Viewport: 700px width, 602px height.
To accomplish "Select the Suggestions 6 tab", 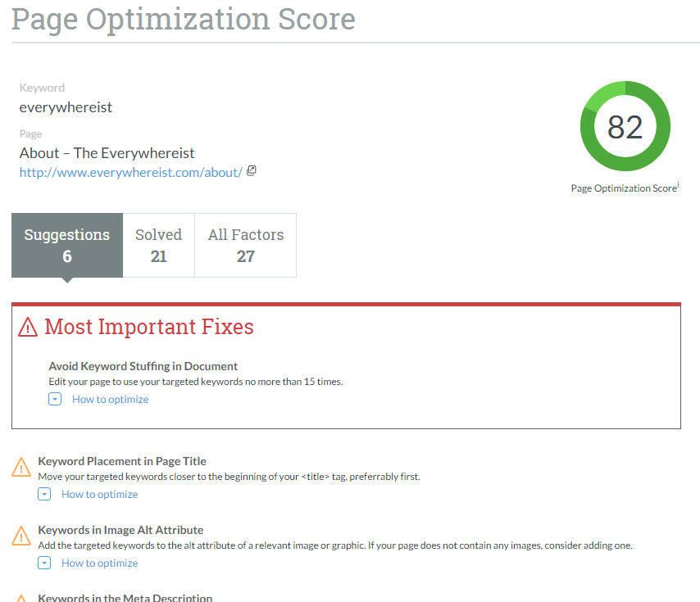I will (x=67, y=245).
